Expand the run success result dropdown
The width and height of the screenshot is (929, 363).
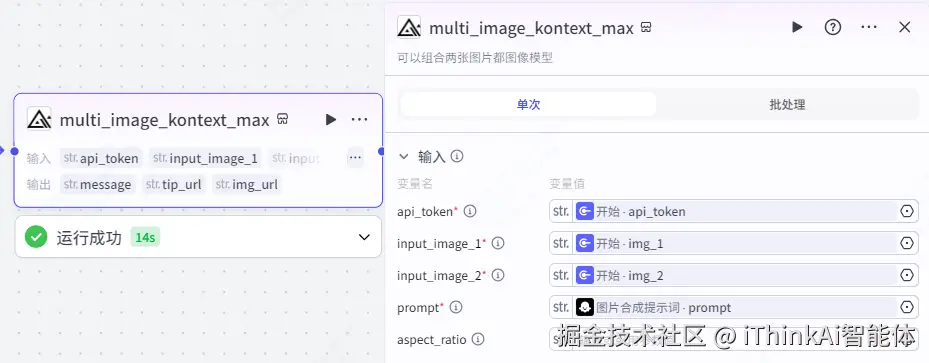[364, 237]
